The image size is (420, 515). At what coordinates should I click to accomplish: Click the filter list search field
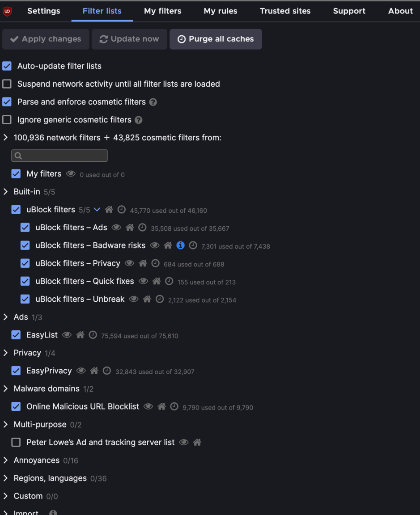[x=59, y=156]
